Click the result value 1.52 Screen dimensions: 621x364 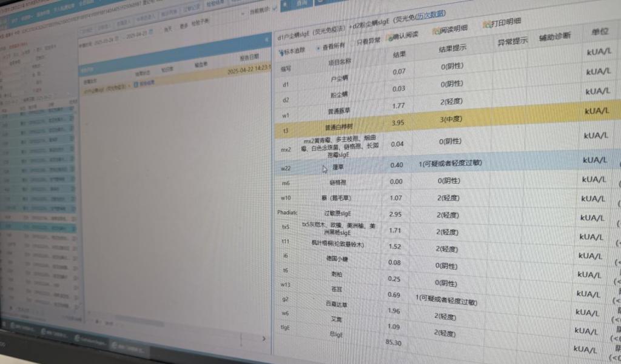[394, 246]
